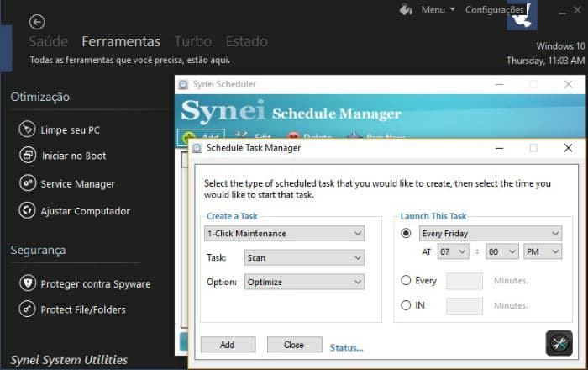588x370 pixels.
Task: Click the Otimização section heading
Action: [x=39, y=97]
